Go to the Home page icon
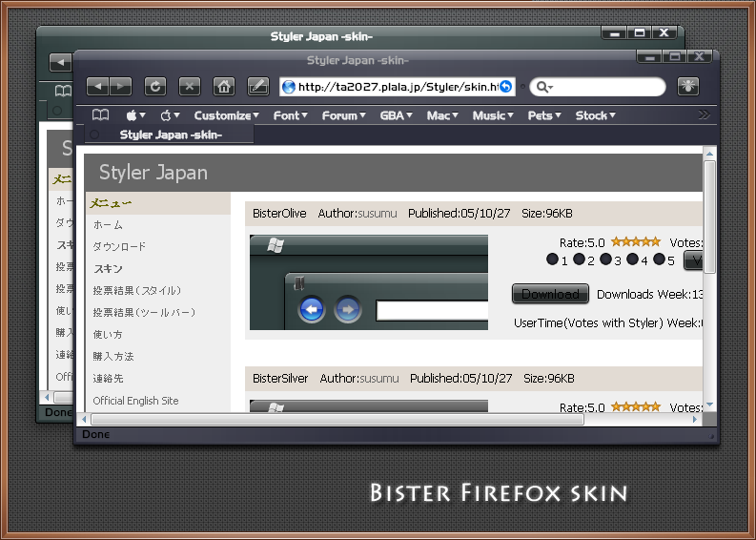The width and height of the screenshot is (756, 540). coord(224,87)
